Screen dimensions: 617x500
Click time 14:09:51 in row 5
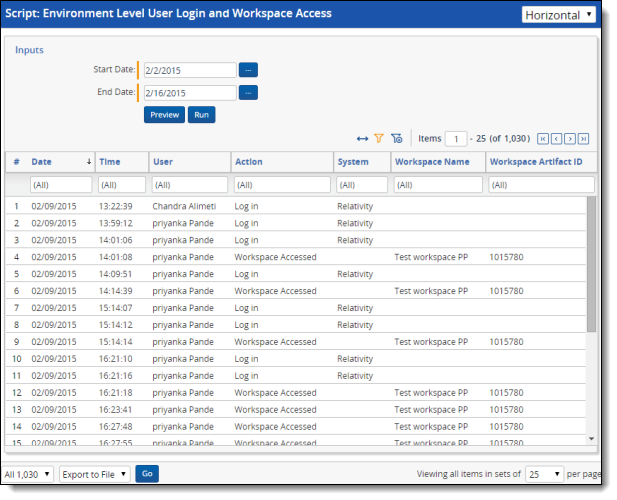[x=115, y=274]
